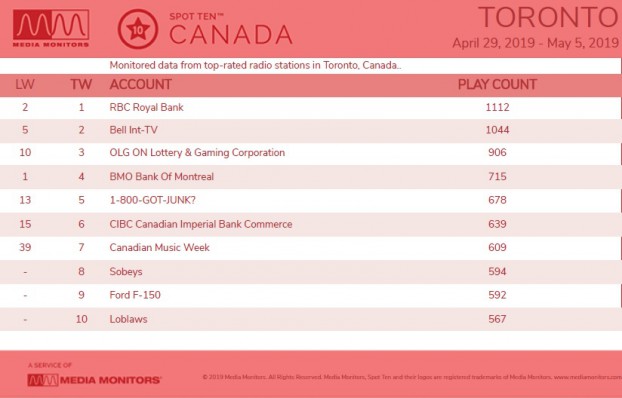Click CIBC Canadian Imperial Bank Commerce entry
622x398 pixels.
[x=201, y=224]
